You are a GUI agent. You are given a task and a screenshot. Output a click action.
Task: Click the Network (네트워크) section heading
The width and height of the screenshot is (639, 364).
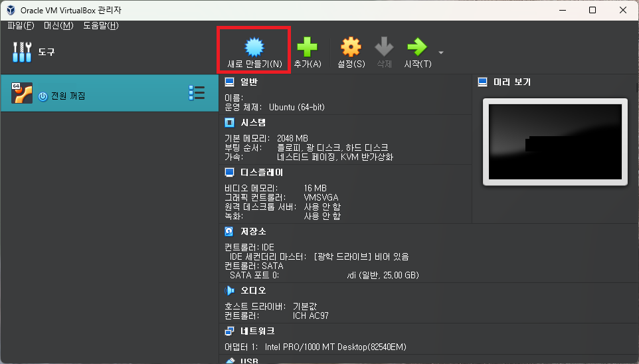click(x=258, y=331)
